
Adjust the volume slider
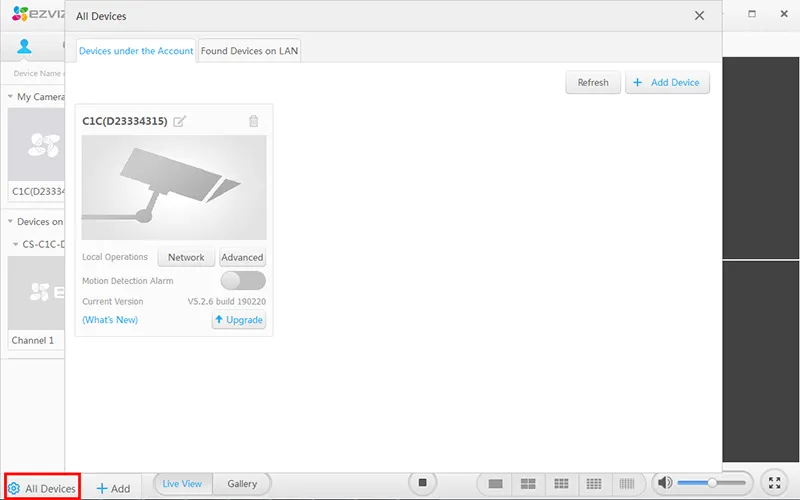click(712, 484)
